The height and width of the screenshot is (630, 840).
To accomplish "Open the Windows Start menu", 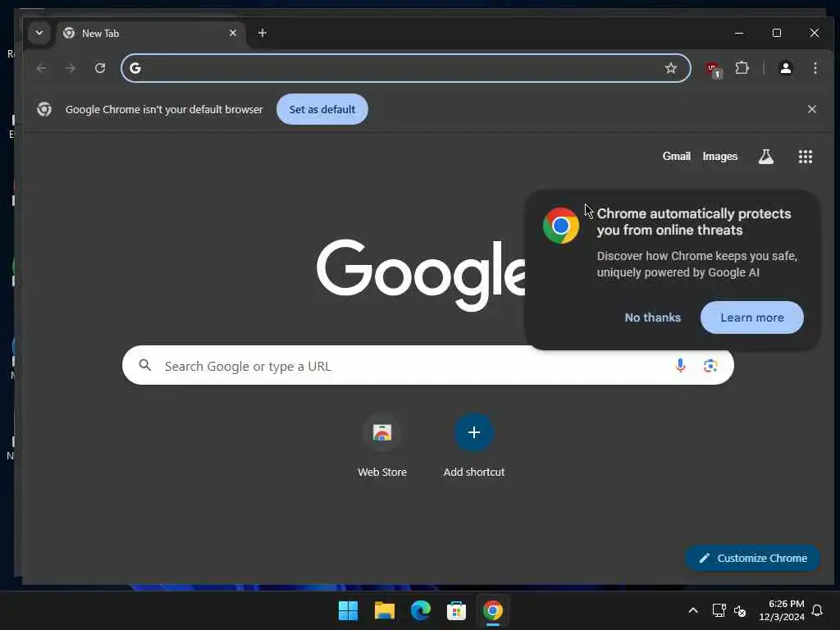I will coord(348,610).
